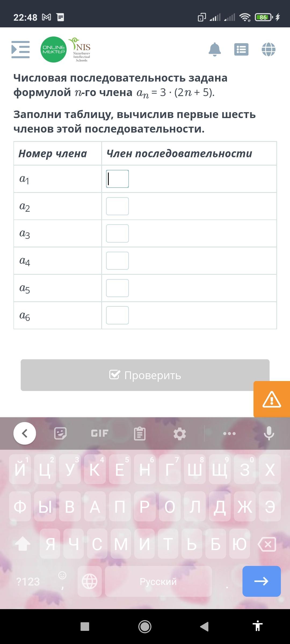
Task: Collapse keyboard toolbar with back chevron
Action: [25, 433]
